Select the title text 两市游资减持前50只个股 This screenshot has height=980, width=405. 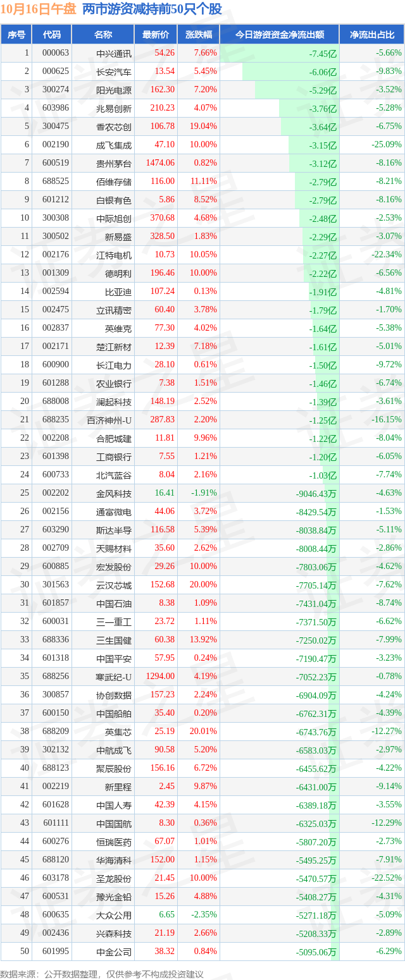pyautogui.click(x=152, y=9)
